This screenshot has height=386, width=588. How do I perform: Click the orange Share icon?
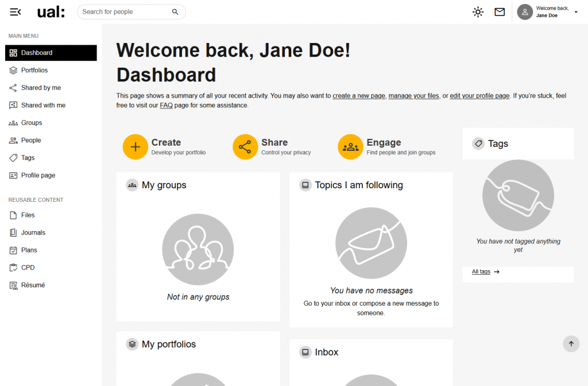point(245,147)
